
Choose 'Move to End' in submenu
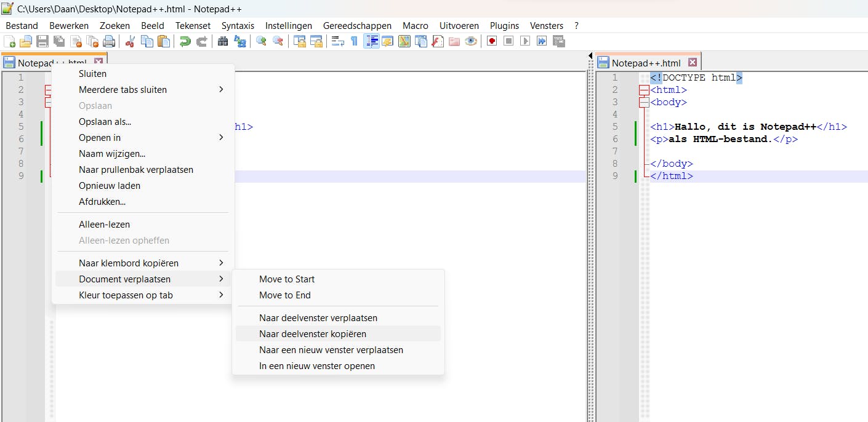(285, 295)
